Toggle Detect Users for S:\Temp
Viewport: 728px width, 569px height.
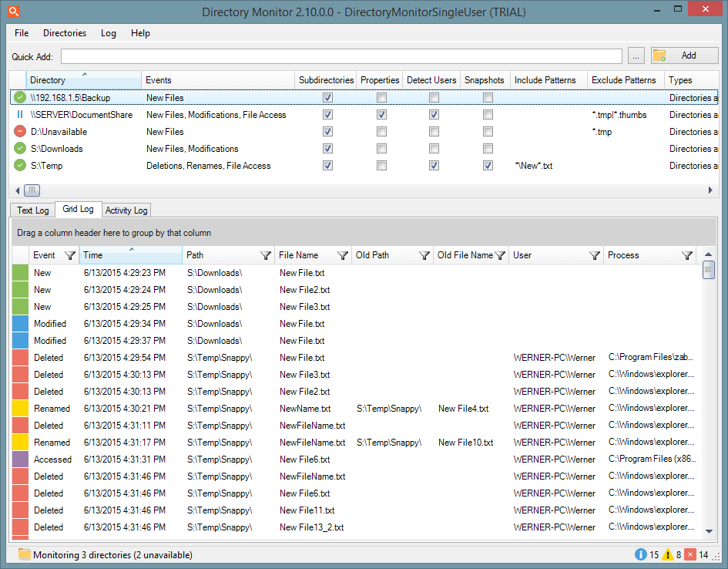click(434, 165)
